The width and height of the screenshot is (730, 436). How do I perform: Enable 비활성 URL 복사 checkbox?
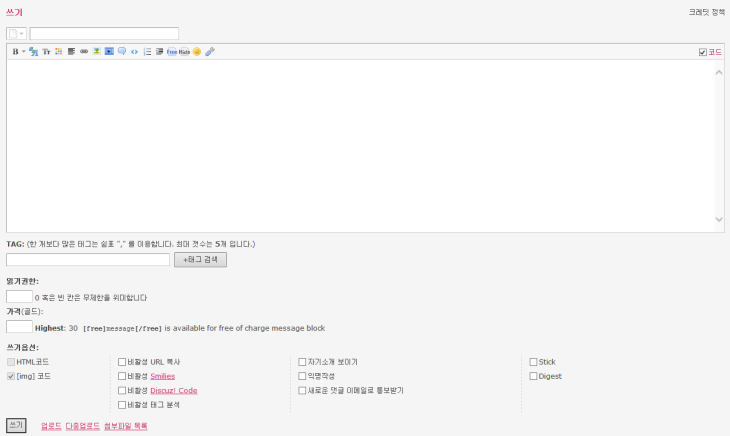click(x=122, y=362)
